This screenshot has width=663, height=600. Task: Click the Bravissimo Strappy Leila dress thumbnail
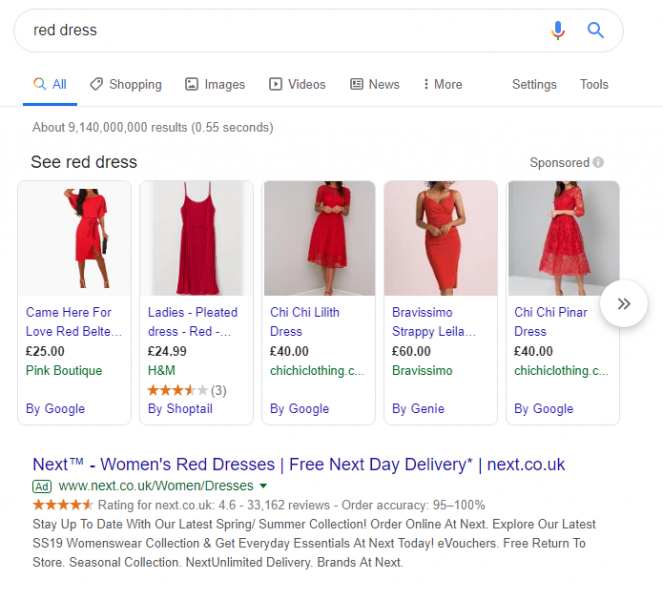[x=441, y=238]
